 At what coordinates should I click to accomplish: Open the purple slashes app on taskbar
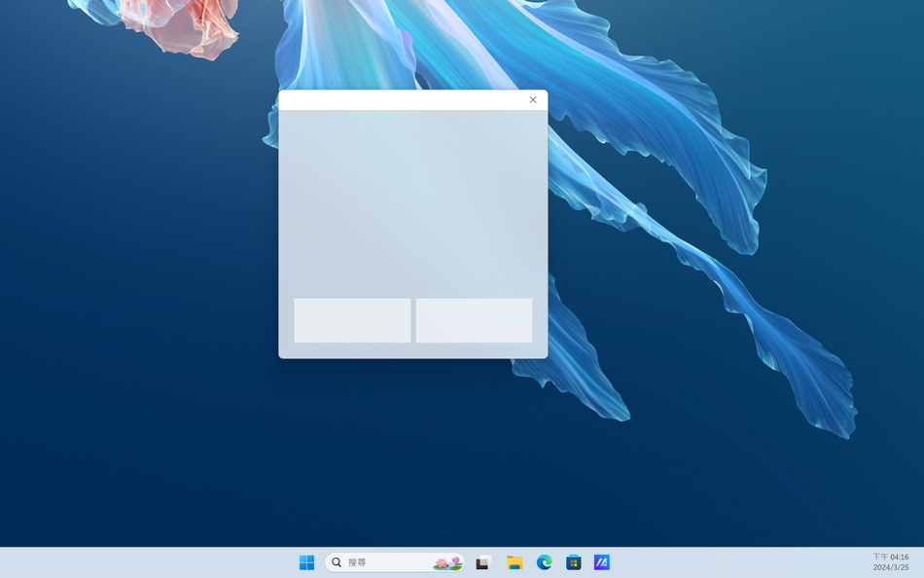coord(602,562)
